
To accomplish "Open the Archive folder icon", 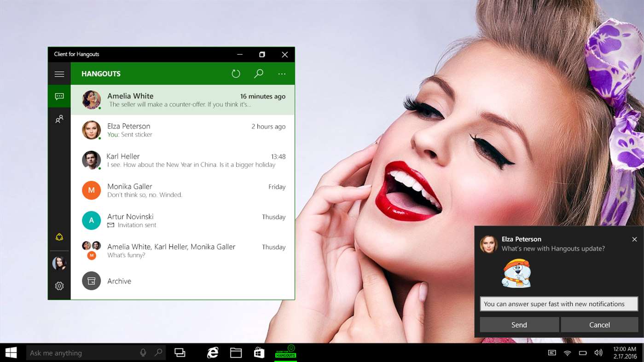I will [91, 281].
